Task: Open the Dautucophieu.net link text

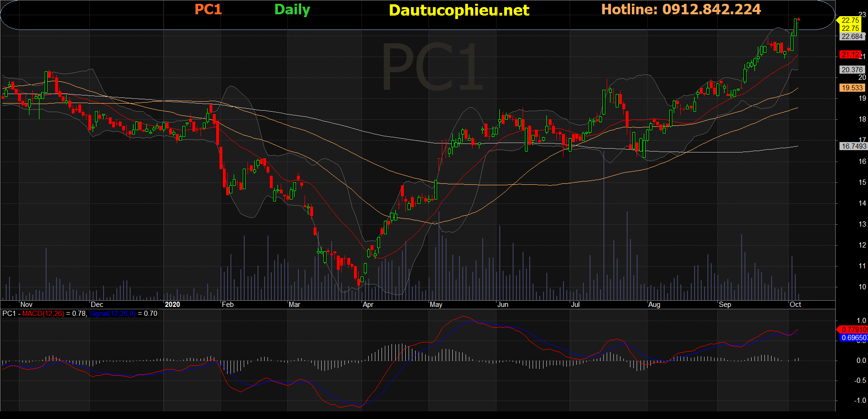Action: click(459, 10)
